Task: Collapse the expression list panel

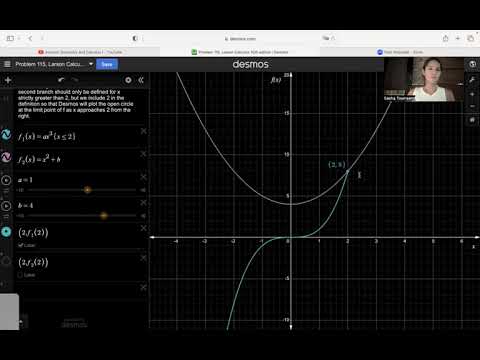Action: click(x=141, y=80)
